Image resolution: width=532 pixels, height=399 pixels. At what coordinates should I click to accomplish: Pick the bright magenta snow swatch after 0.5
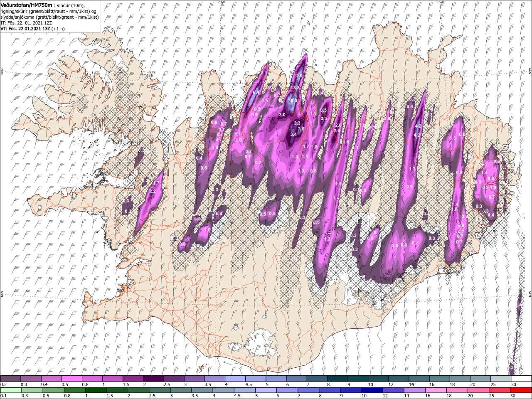[x=71, y=378]
